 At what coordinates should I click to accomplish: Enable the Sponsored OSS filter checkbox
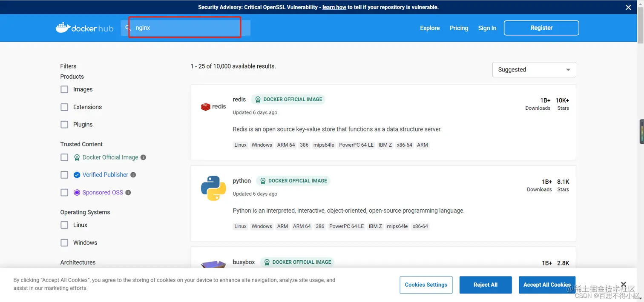click(x=64, y=193)
